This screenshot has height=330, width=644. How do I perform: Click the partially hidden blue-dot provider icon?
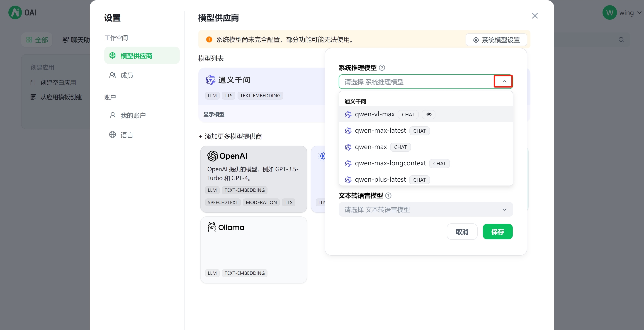point(322,156)
